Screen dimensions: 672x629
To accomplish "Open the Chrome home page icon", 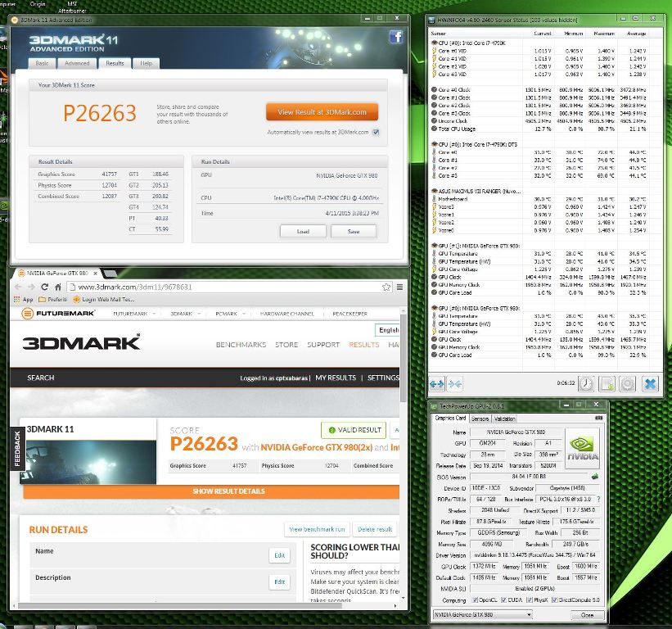I will (58, 287).
